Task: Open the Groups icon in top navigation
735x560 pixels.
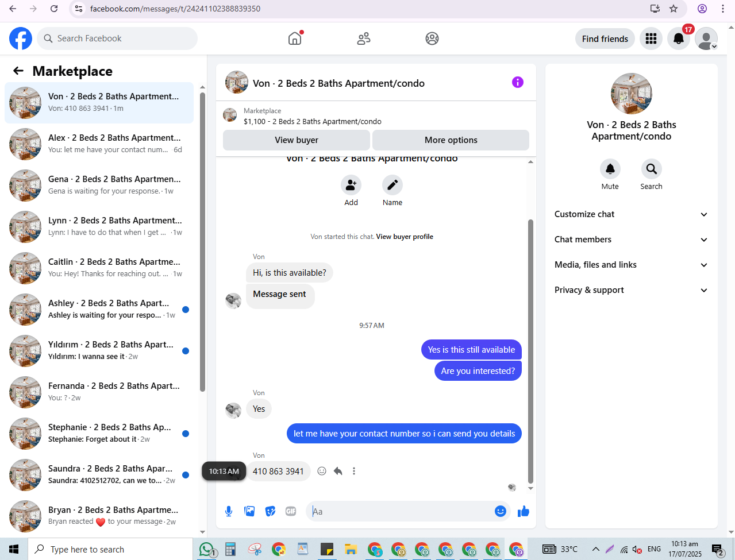Action: tap(432, 38)
